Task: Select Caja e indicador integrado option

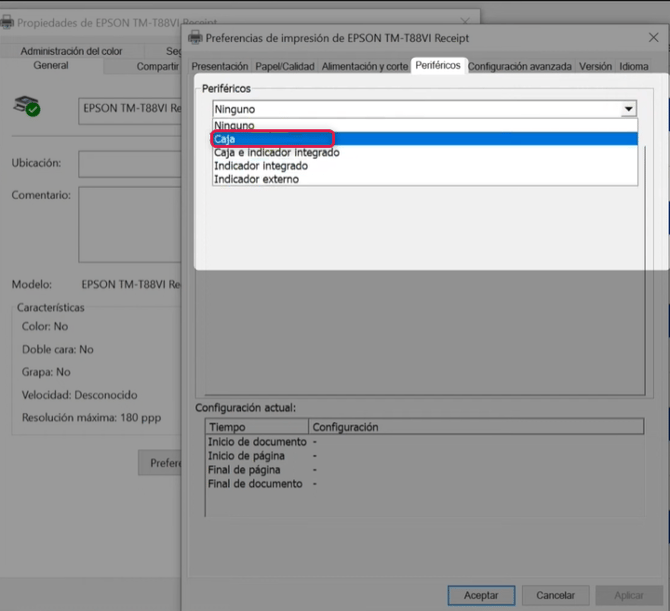Action: [425, 153]
